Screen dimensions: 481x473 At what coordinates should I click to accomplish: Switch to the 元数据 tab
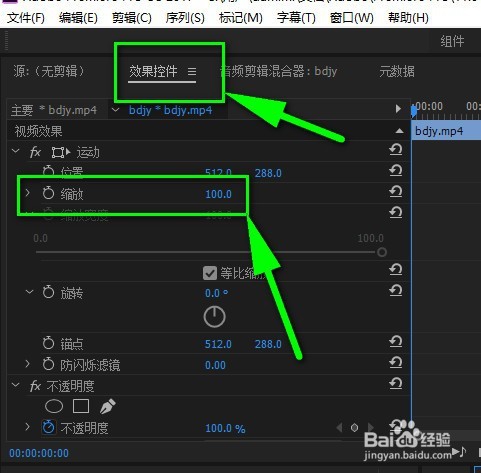click(x=397, y=71)
